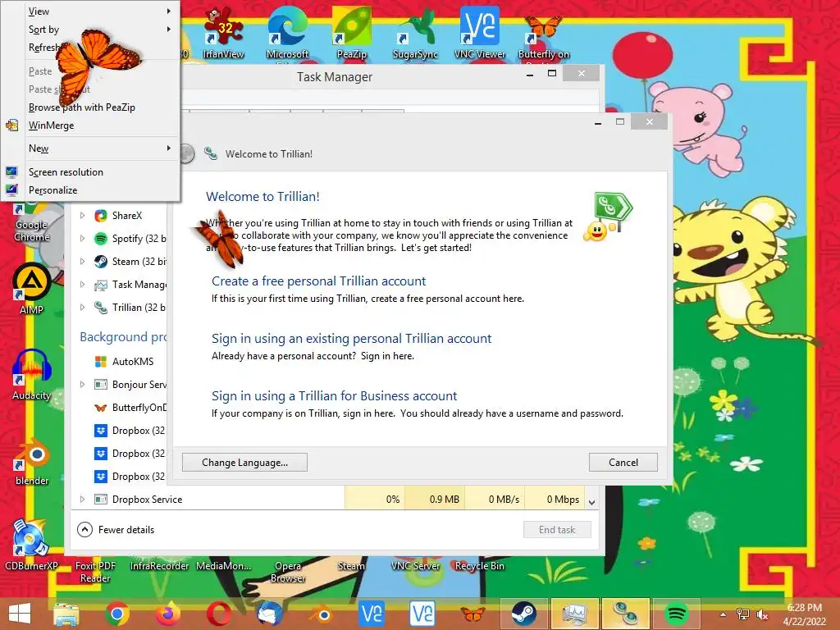Click the muted volume icon in the tray

[762, 614]
